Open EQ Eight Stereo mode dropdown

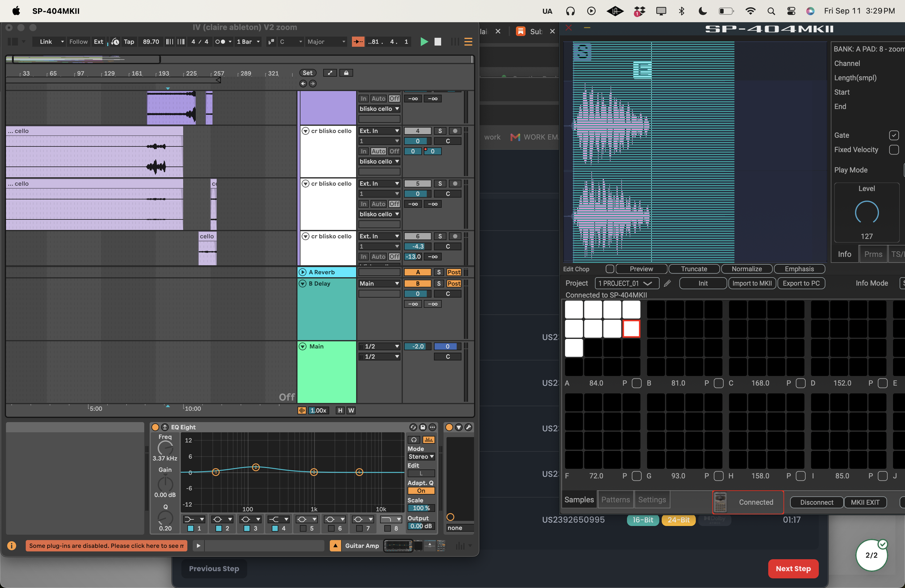(421, 457)
